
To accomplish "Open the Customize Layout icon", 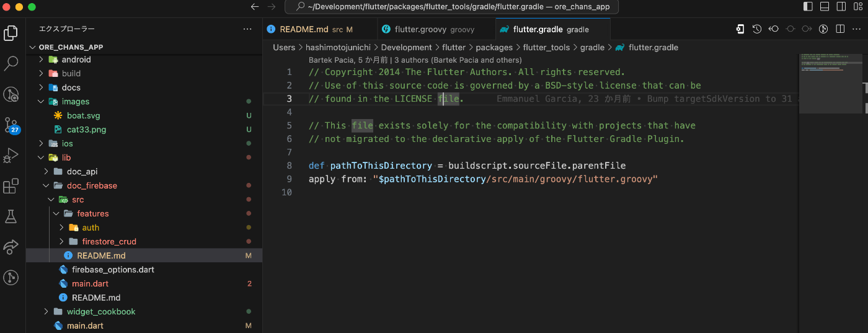I will [858, 7].
